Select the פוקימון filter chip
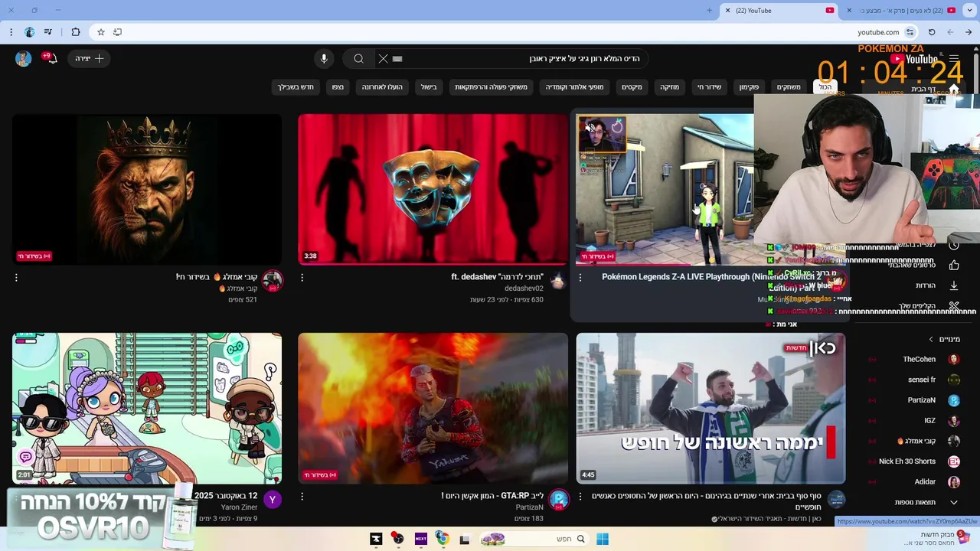This screenshot has width=980, height=551. point(749,87)
